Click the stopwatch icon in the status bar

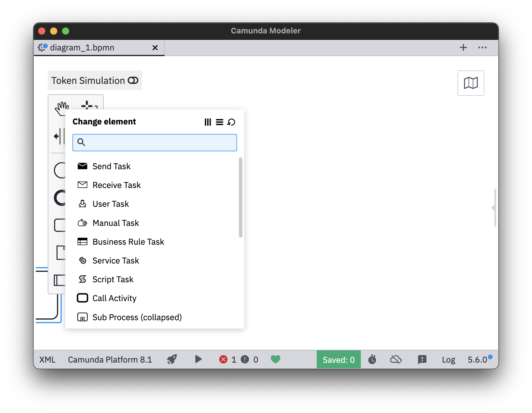[x=372, y=359]
